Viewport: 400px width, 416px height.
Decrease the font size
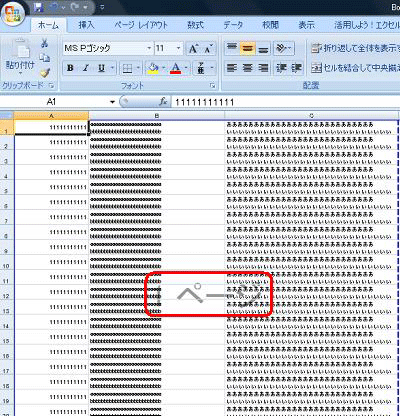click(x=208, y=49)
